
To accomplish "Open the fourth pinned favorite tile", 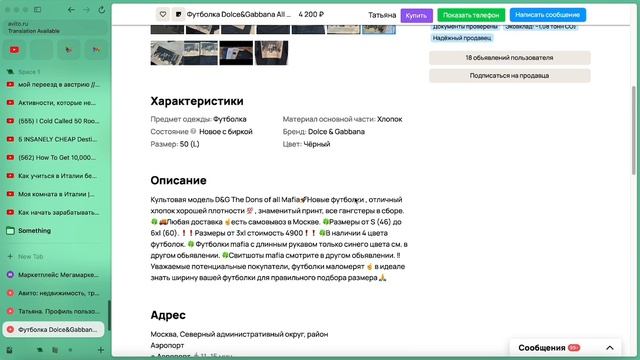I will (x=96, y=50).
